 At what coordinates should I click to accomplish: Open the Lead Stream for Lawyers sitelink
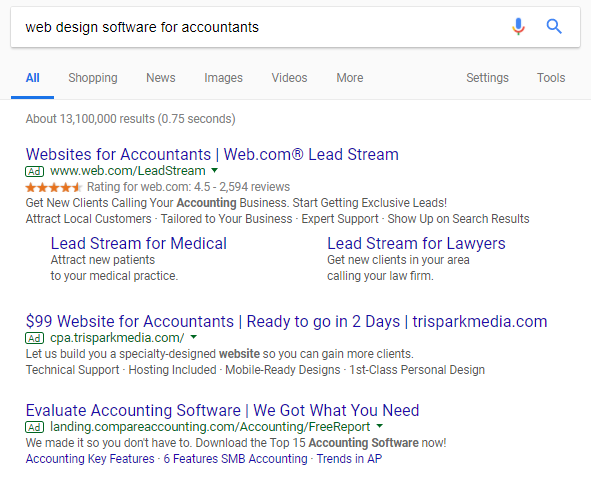pos(416,244)
